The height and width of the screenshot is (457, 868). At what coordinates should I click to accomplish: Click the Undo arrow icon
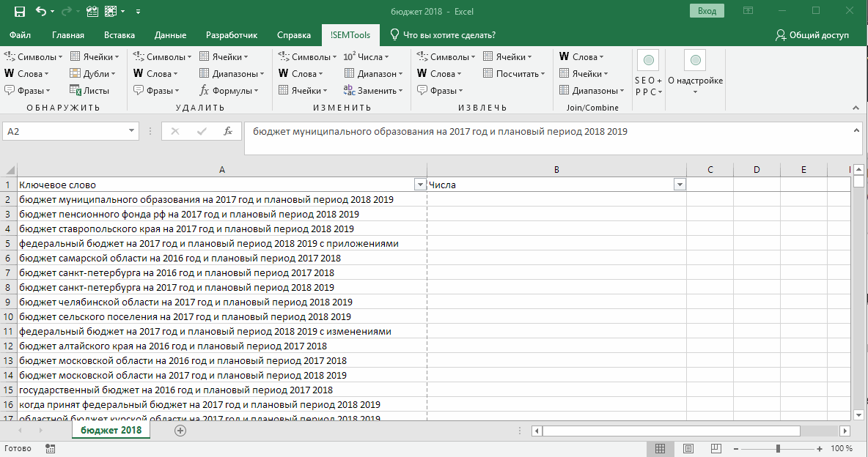(40, 12)
